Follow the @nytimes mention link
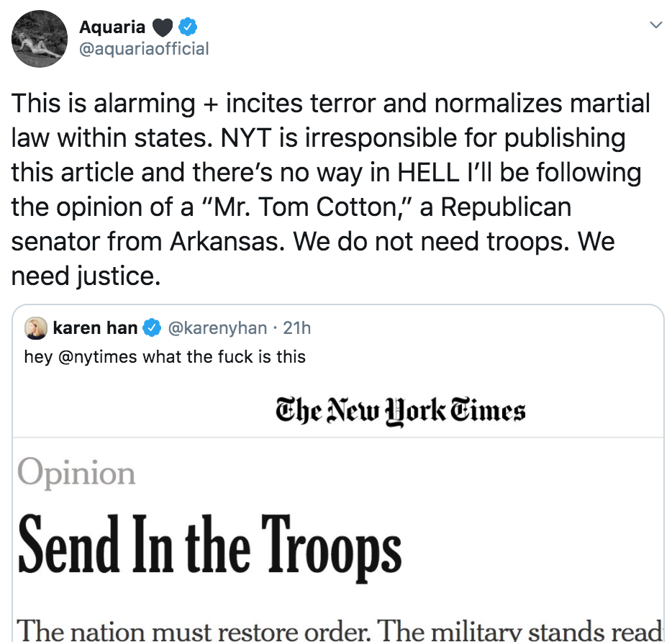672x642 pixels. click(97, 356)
